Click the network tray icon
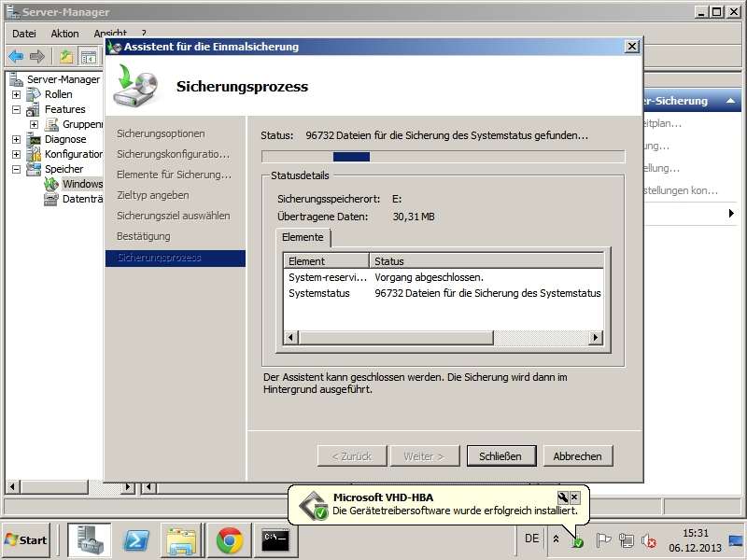The image size is (747, 560). [626, 540]
